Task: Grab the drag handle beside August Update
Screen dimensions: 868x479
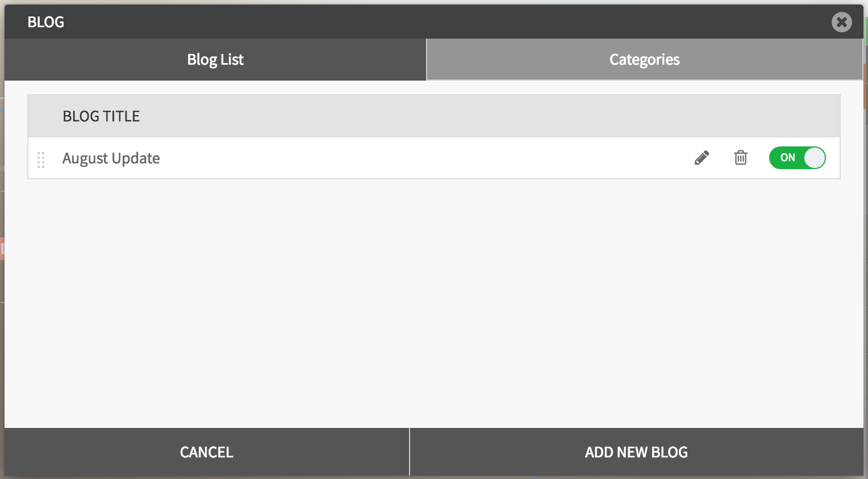Action: point(41,160)
